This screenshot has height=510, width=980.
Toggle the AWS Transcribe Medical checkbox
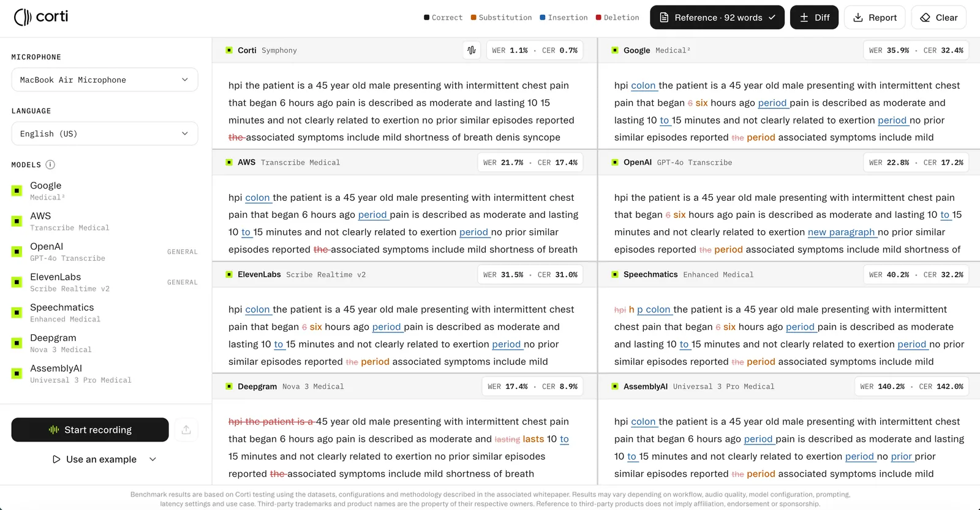[x=17, y=221]
